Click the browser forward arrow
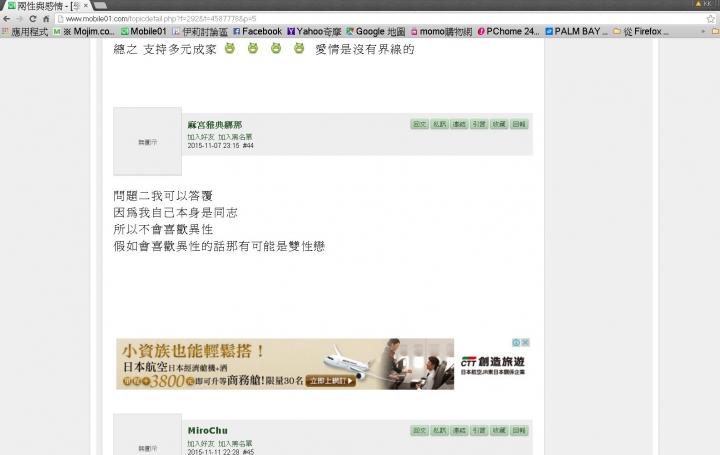Screen dimensions: 720x455 [19, 19]
